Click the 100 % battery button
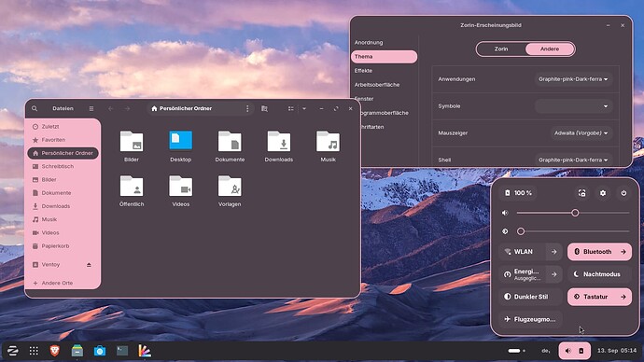This screenshot has height=362, width=644. click(518, 193)
